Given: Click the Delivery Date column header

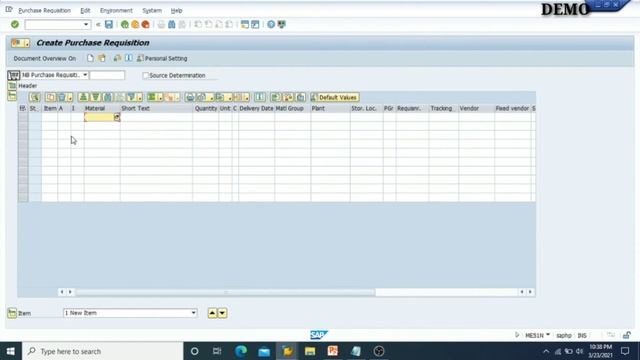Looking at the screenshot, I should pyautogui.click(x=256, y=108).
